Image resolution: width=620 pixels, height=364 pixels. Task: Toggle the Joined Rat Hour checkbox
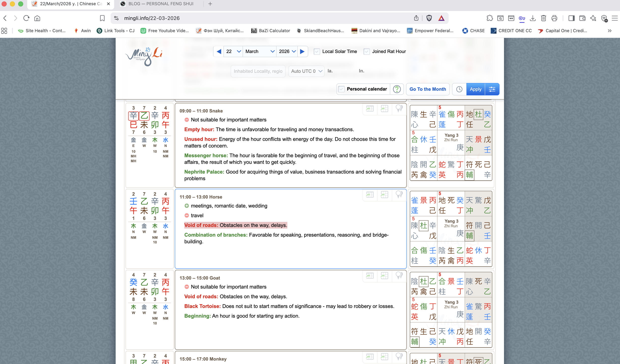coord(367,52)
